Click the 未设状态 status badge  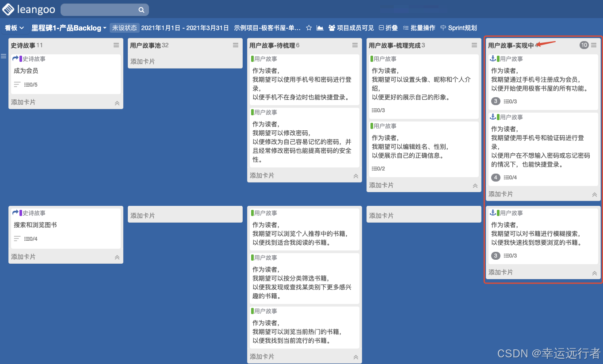(x=125, y=28)
